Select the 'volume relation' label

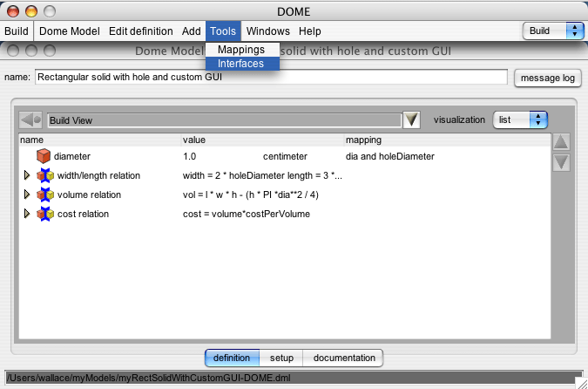[89, 194]
